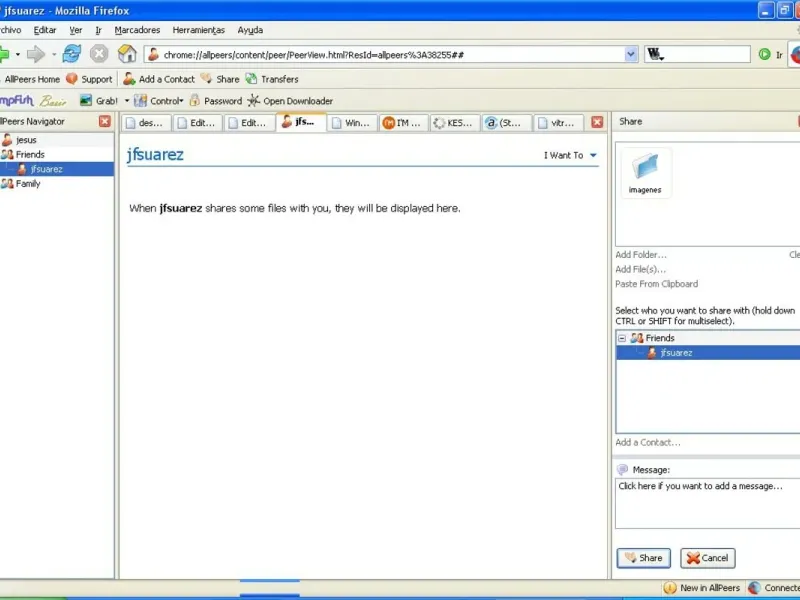Switch to the 'des...' tab
The height and width of the screenshot is (600, 800).
pos(146,123)
